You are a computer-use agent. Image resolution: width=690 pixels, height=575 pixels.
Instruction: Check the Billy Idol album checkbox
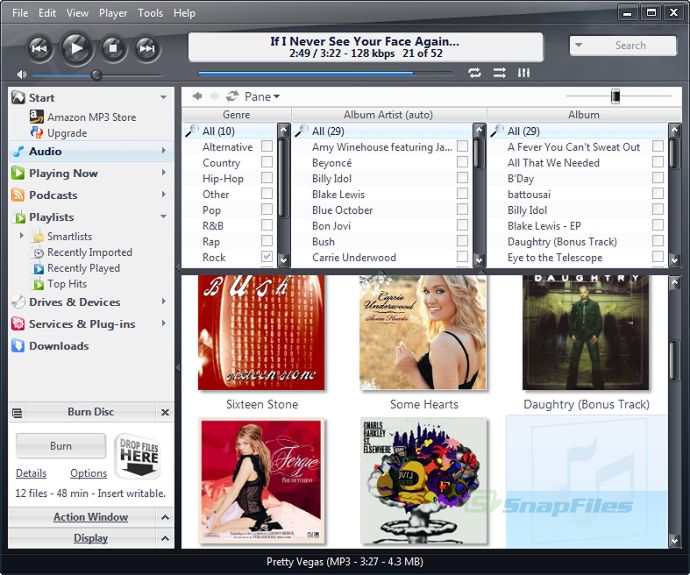(657, 209)
